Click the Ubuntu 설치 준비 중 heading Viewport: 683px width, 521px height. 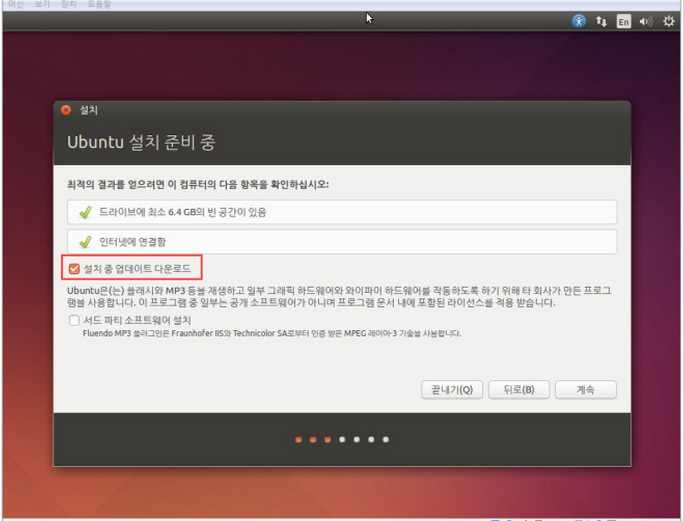(141, 142)
